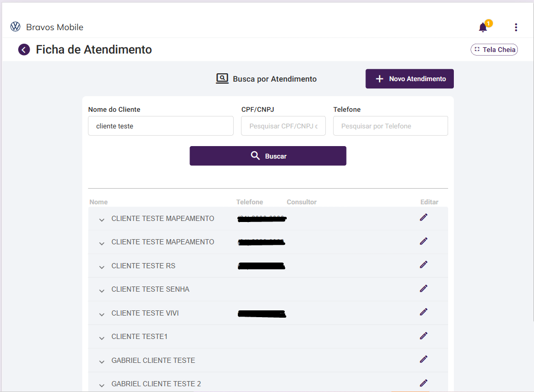Screen dimensions: 534x392
Task: Click edit pencil for CLIENTE TESTE VIVI
Action: [424, 312]
